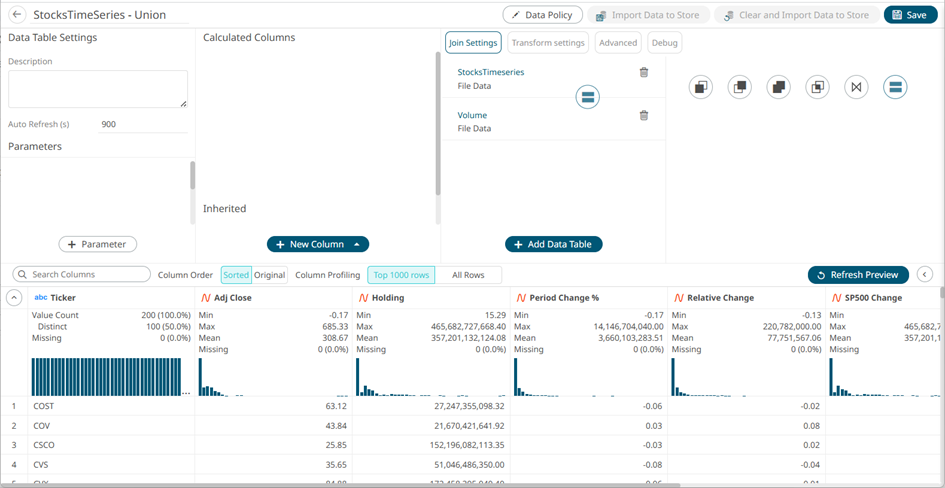Click the back arrow beside StocksTimeSeries title

point(17,15)
